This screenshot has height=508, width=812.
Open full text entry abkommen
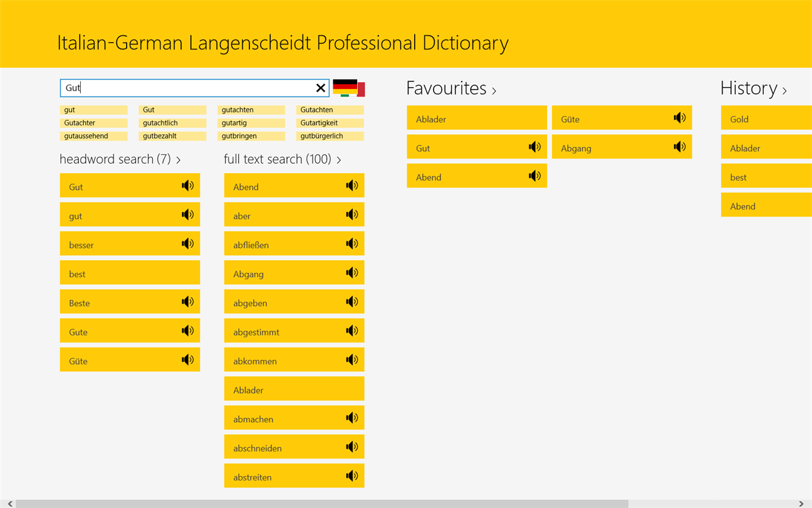click(x=294, y=359)
